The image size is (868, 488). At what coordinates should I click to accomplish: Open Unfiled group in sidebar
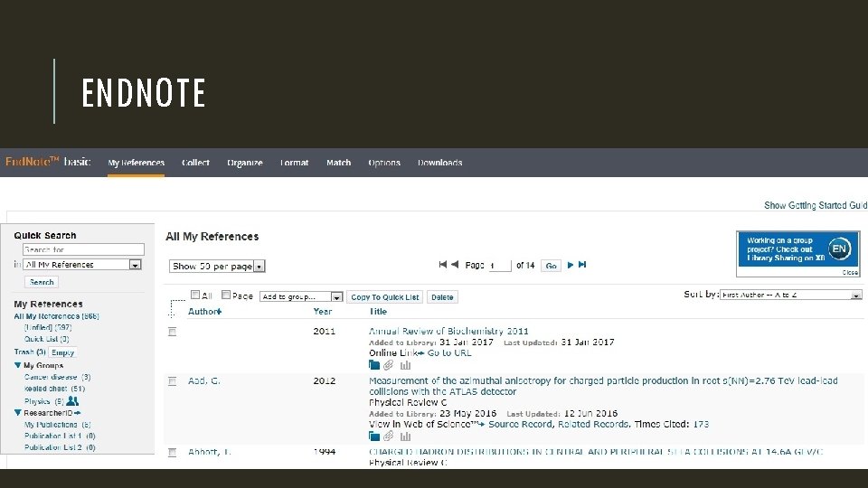coord(48,327)
